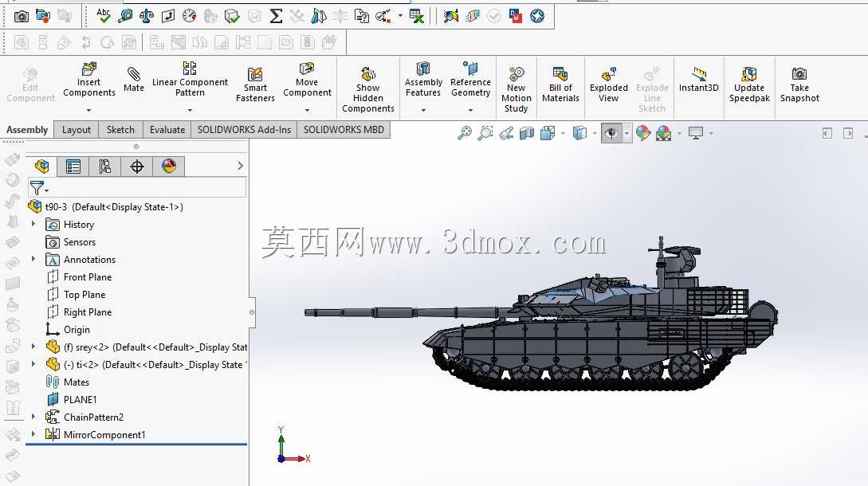
Task: Switch to the Layout tab
Action: (x=76, y=130)
